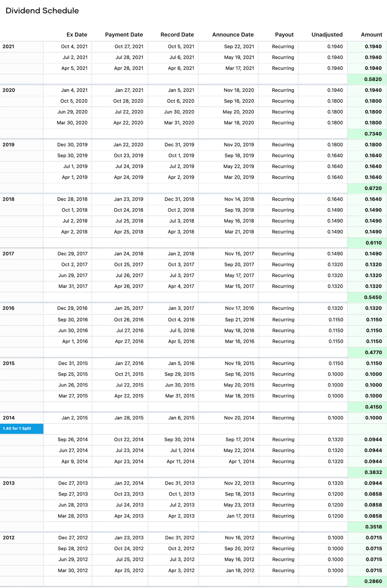Image resolution: width=387 pixels, height=588 pixels.
Task: Select the Amount column header
Action: [x=372, y=35]
